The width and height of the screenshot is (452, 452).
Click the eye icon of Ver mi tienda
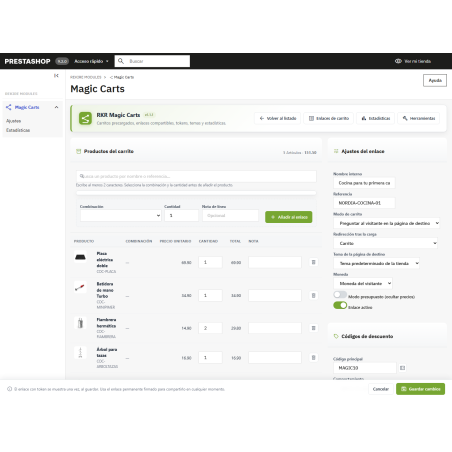[x=398, y=61]
